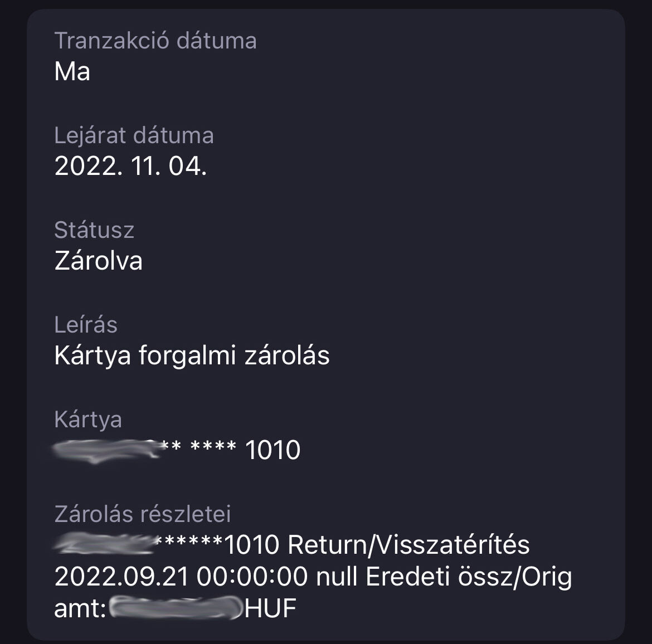This screenshot has height=644, width=652.
Task: Select the "Kártya forgalmi zárolás" description
Action: 192,355
